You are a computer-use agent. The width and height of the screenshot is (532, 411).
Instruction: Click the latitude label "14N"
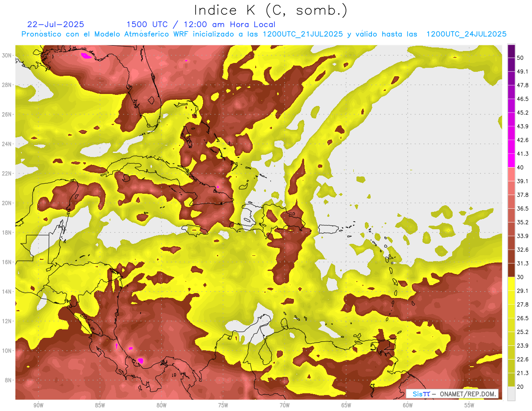pos(7,292)
